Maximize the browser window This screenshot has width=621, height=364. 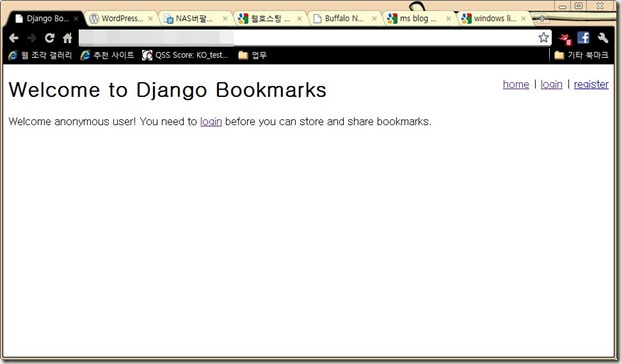[x=579, y=6]
